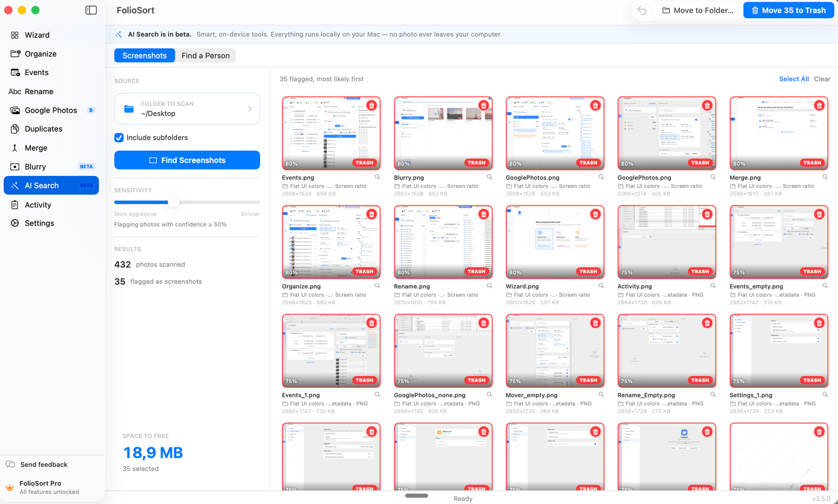Preview Events_empty.png with magnifier icon
The image size is (838, 504).
point(825,286)
